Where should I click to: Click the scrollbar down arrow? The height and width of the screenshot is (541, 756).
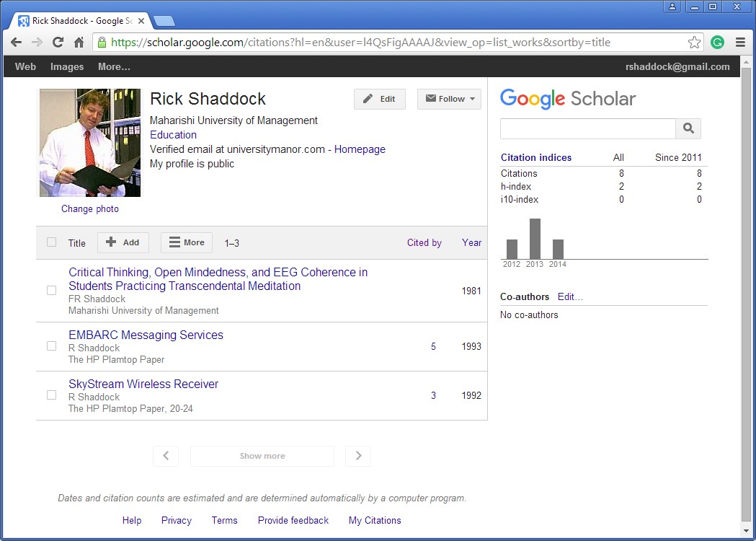(746, 531)
